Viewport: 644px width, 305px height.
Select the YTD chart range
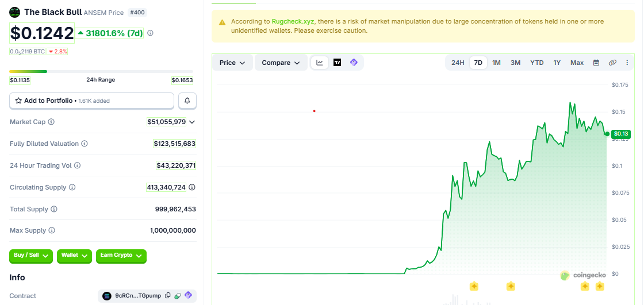(x=537, y=63)
